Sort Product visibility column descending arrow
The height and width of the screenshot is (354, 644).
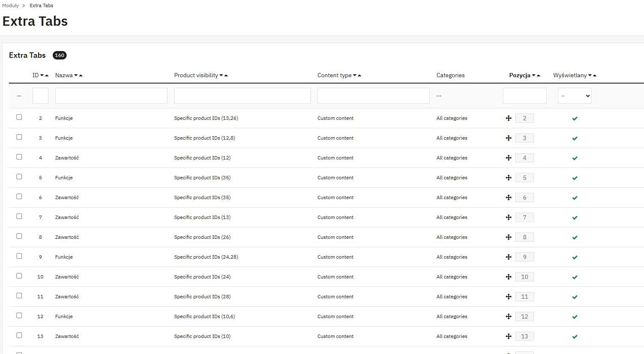coord(221,76)
